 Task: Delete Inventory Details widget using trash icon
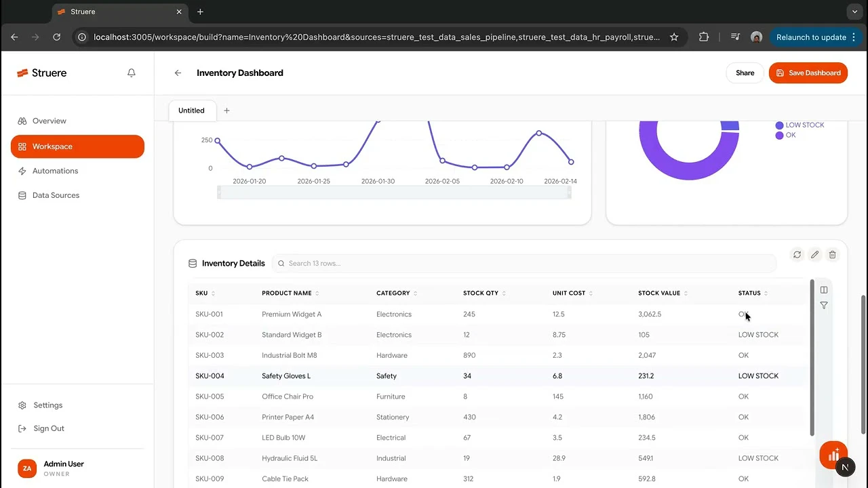[832, 255]
